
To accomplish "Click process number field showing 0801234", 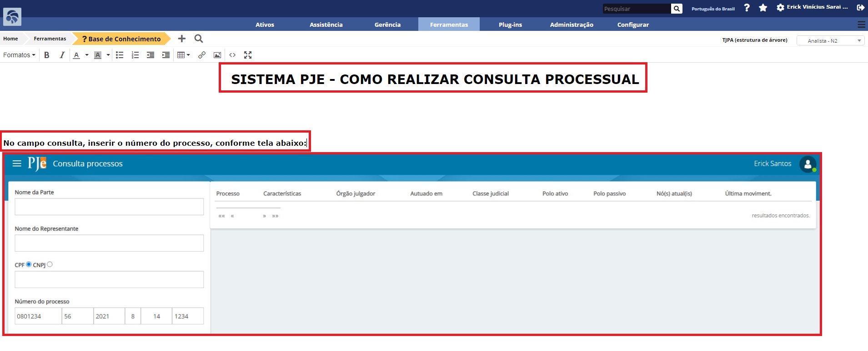I will (x=38, y=316).
